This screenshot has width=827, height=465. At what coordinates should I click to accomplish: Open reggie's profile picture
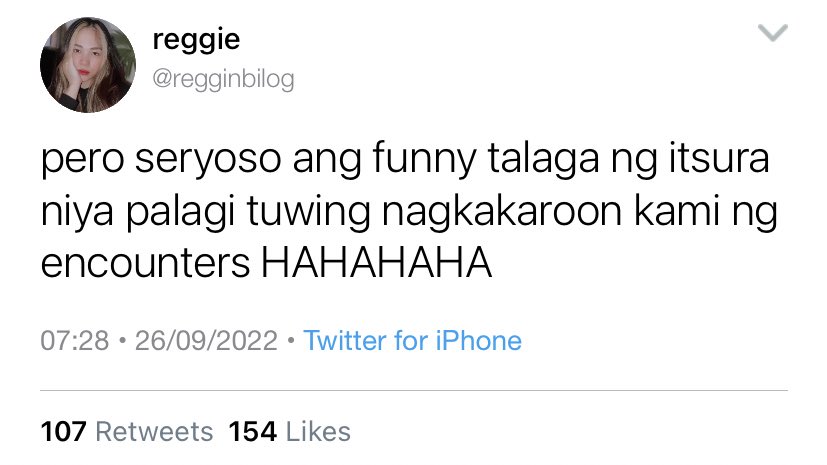(88, 65)
